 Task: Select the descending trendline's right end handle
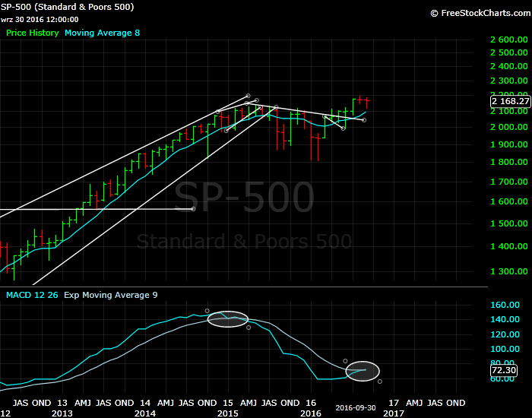(364, 120)
